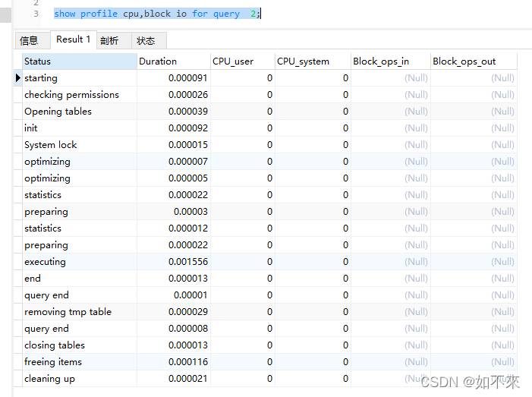Viewport: 532px width, 397px height.
Task: Click the duration value 0.000008
Action: tap(188, 329)
